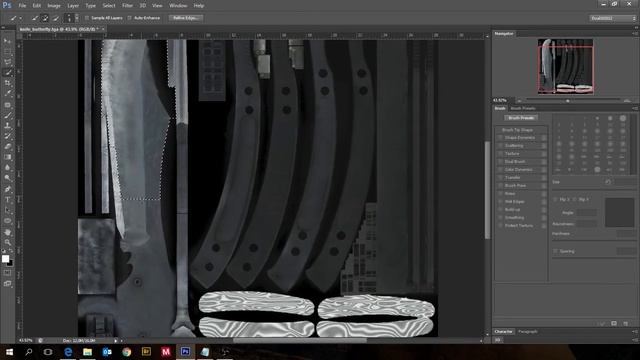The image size is (640, 360).
Task: Click the Refine Edge button
Action: pyautogui.click(x=186, y=18)
